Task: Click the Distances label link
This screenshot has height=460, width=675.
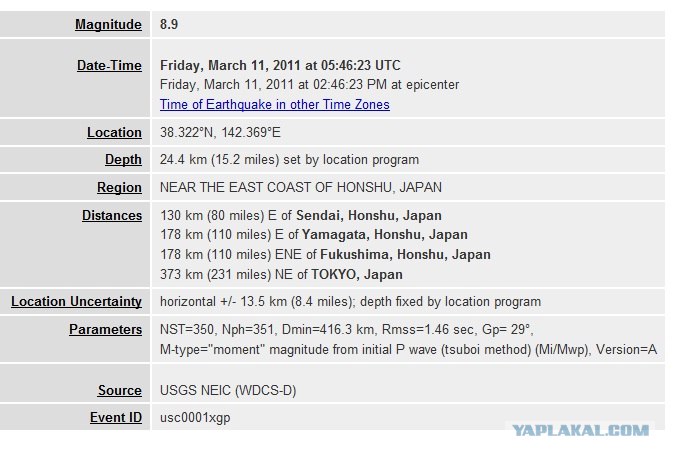Action: pos(112,216)
